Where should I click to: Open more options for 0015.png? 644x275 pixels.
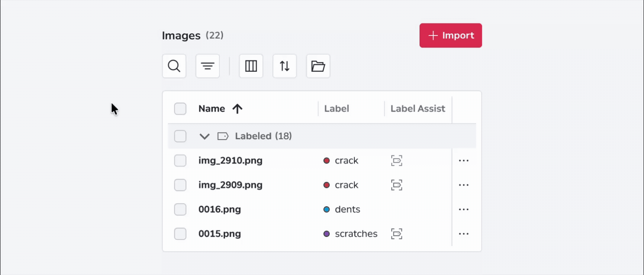[464, 234]
